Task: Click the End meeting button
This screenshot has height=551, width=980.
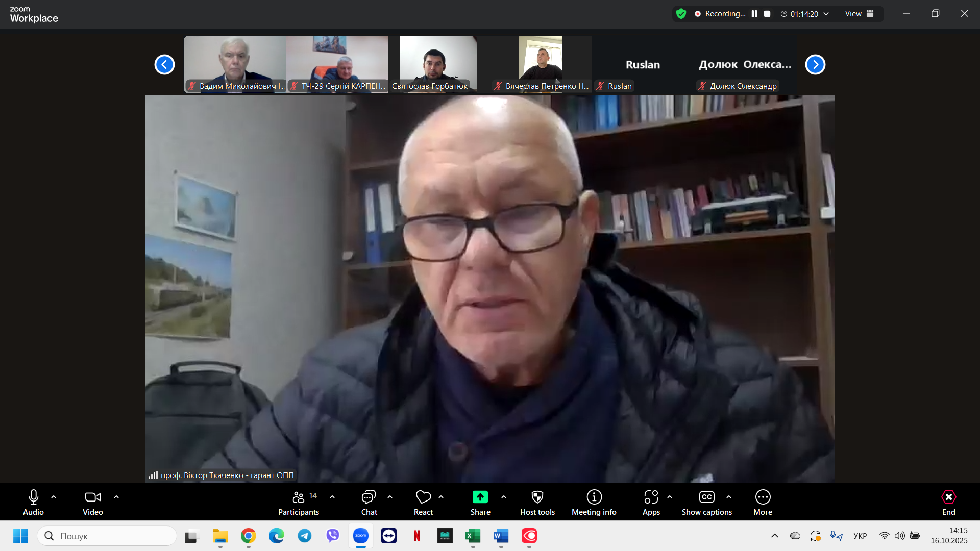Action: point(948,502)
